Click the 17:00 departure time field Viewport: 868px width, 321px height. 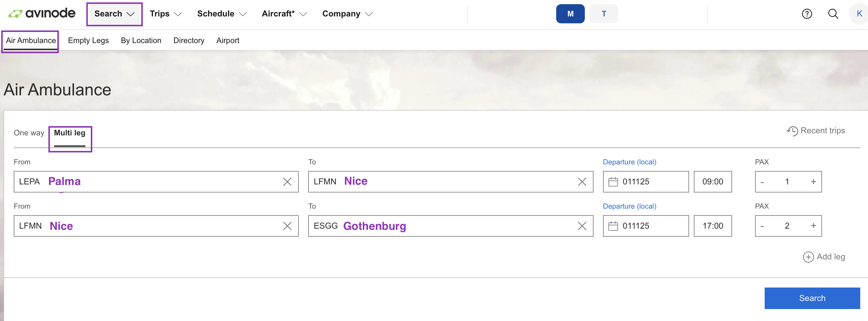click(712, 226)
